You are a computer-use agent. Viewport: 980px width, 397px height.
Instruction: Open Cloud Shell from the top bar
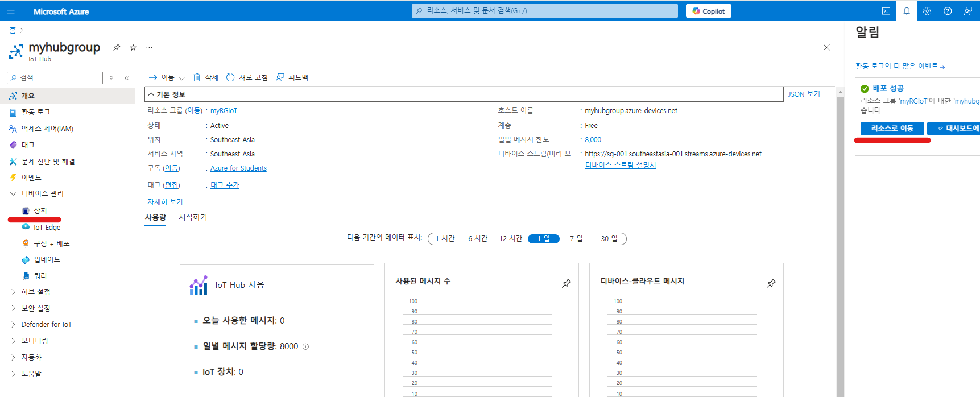coord(886,11)
